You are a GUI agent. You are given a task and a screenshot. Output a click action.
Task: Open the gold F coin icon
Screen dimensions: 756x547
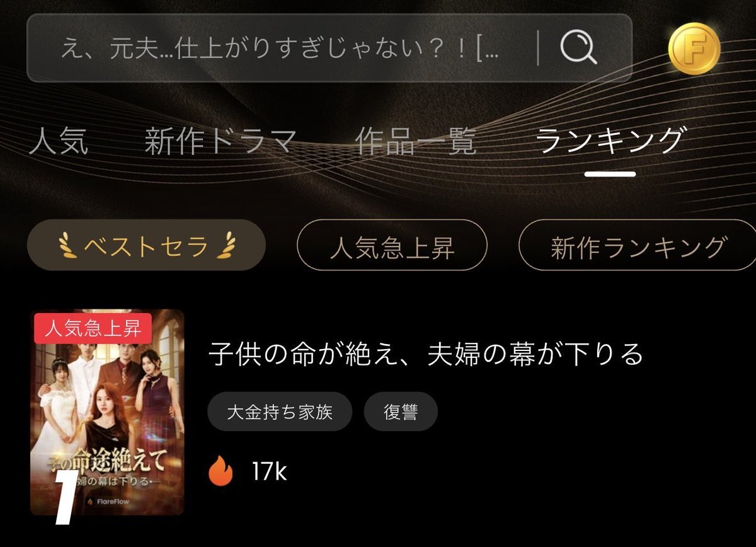tap(694, 50)
